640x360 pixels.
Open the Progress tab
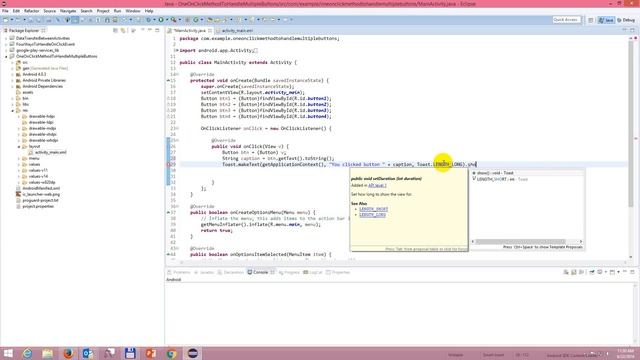pyautogui.click(x=289, y=272)
